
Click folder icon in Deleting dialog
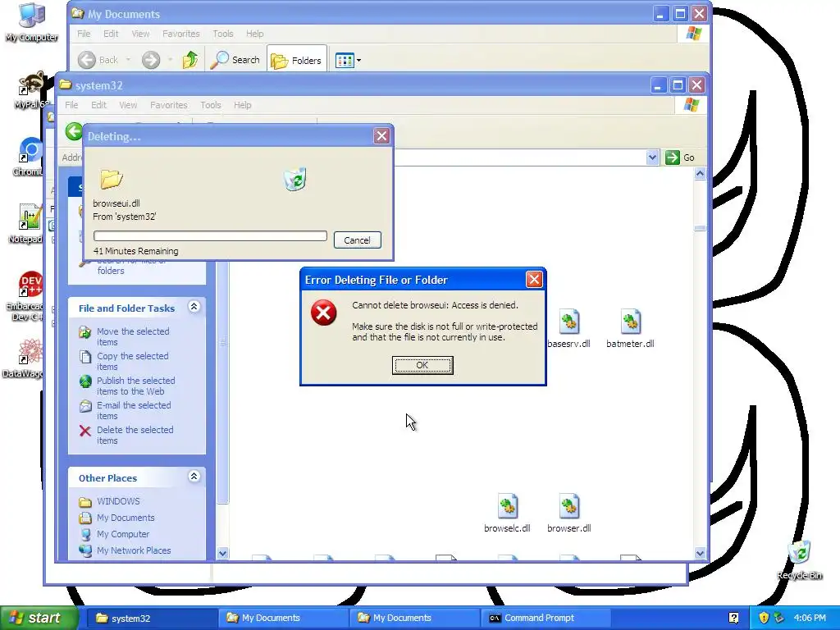(x=112, y=179)
